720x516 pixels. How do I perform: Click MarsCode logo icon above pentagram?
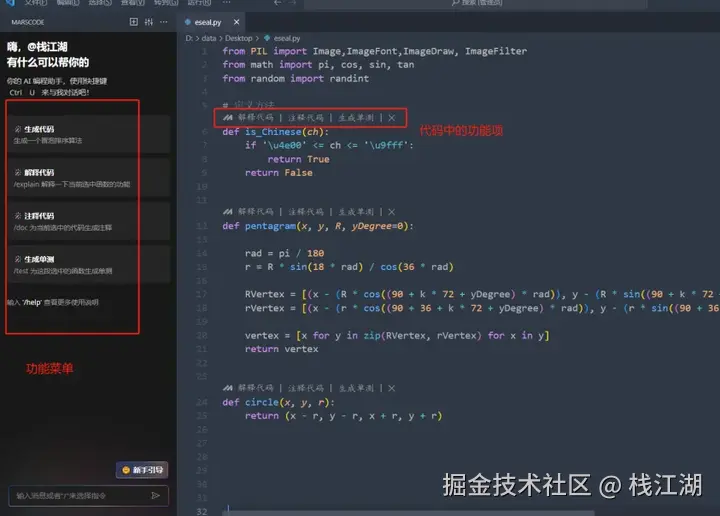click(x=227, y=212)
